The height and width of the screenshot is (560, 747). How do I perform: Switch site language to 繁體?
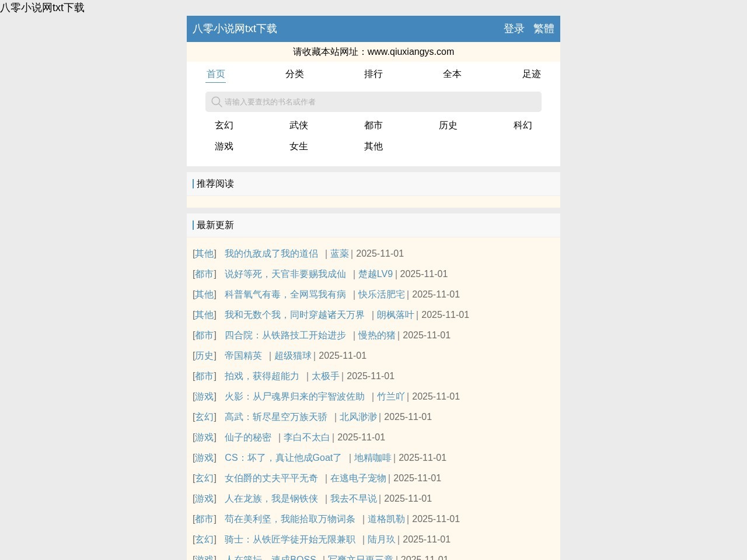(x=543, y=28)
